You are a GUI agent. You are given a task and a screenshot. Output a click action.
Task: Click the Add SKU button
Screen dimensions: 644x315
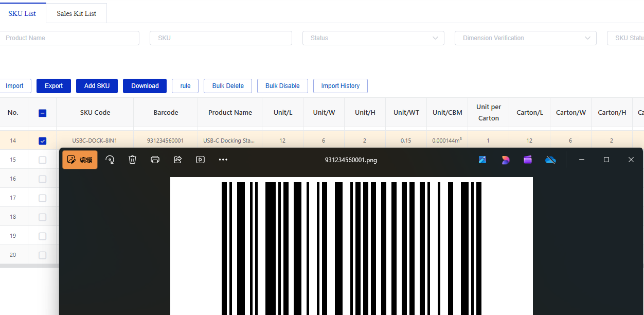pyautogui.click(x=97, y=86)
